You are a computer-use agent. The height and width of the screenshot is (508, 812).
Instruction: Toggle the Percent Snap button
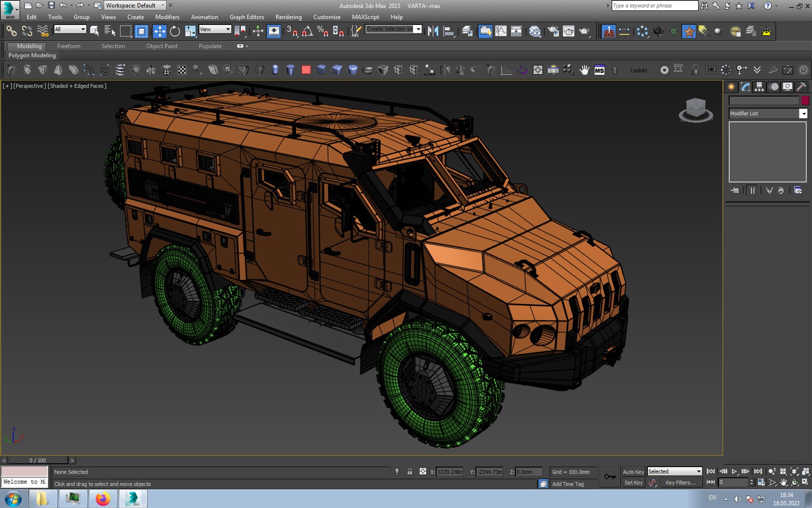pyautogui.click(x=323, y=31)
